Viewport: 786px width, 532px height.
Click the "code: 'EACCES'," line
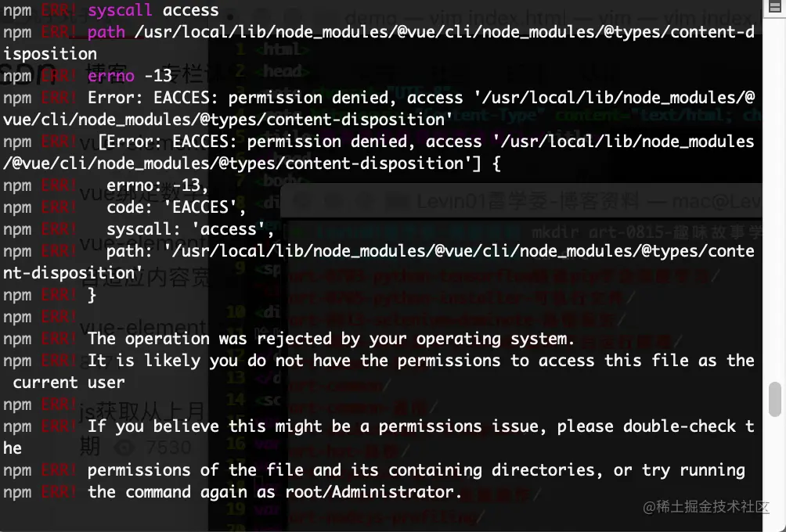176,207
